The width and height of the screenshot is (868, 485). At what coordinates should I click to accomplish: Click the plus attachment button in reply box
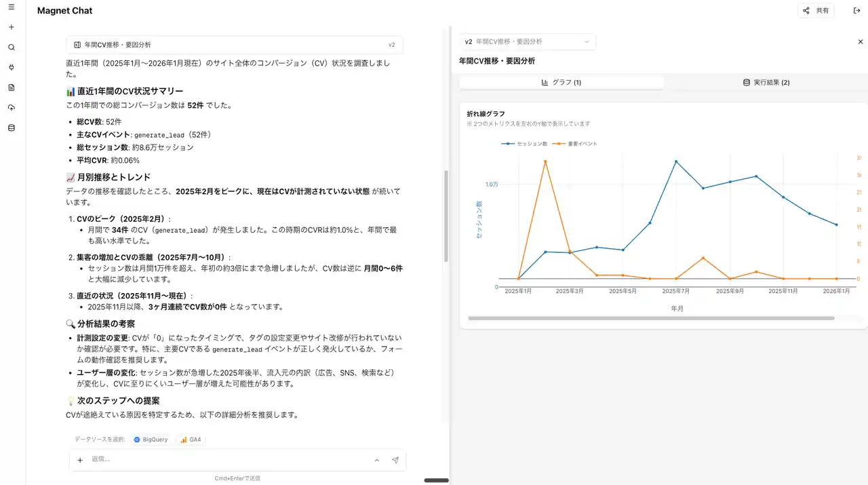click(80, 460)
